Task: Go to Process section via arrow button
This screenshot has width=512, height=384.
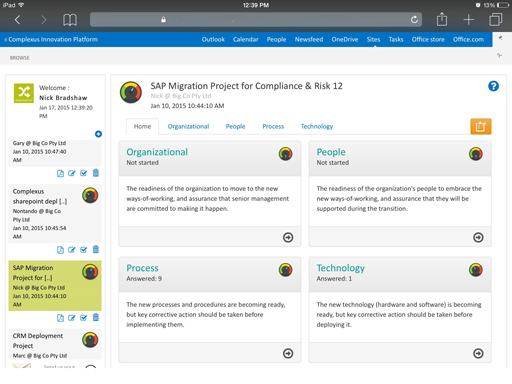Action: (288, 353)
